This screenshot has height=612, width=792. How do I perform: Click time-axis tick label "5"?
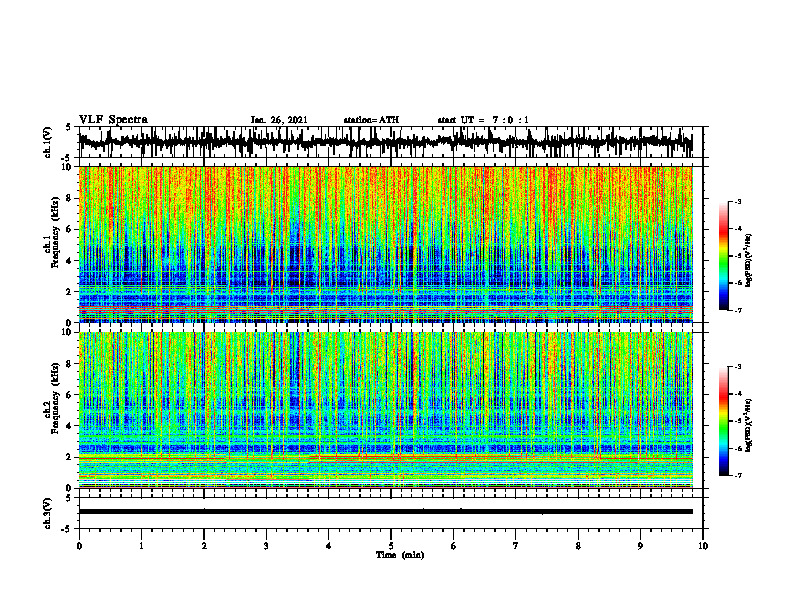pyautogui.click(x=391, y=546)
